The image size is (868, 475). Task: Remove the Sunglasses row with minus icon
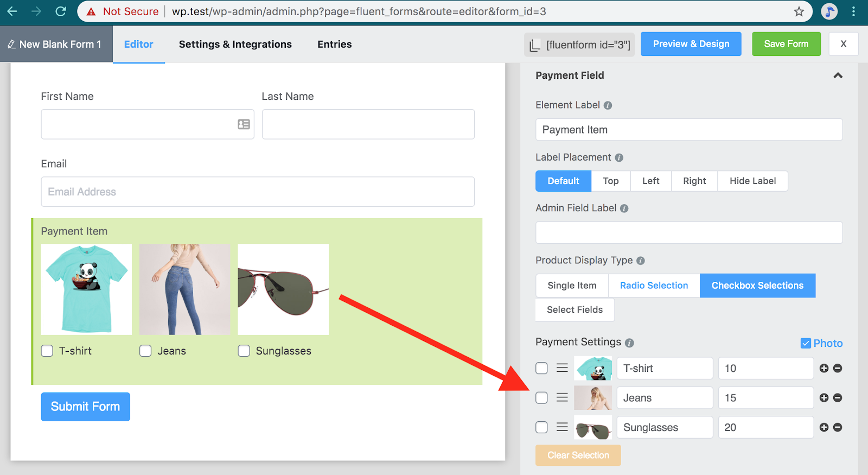tap(838, 427)
